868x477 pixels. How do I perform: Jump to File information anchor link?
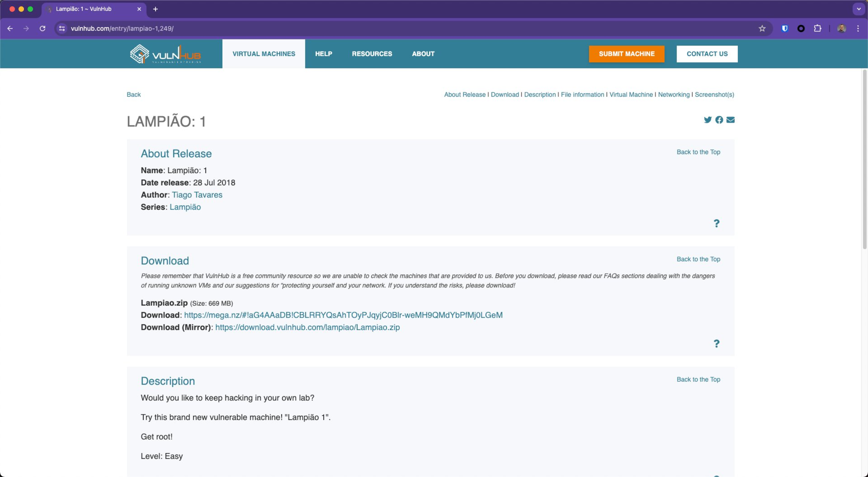pyautogui.click(x=582, y=95)
